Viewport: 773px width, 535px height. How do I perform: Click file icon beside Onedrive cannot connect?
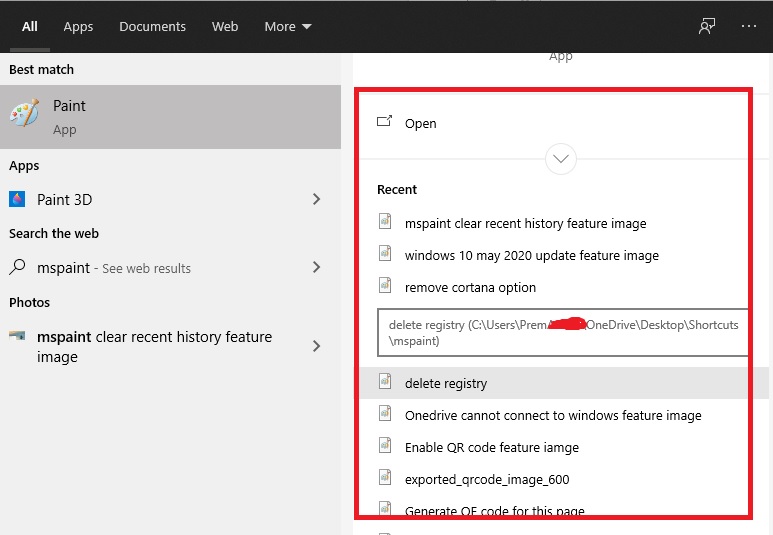(385, 413)
